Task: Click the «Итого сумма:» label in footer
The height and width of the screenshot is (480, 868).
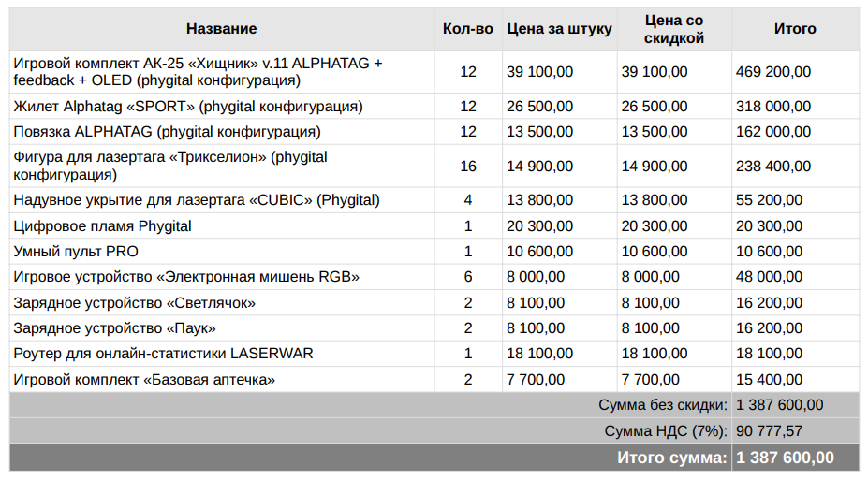Action: point(671,458)
